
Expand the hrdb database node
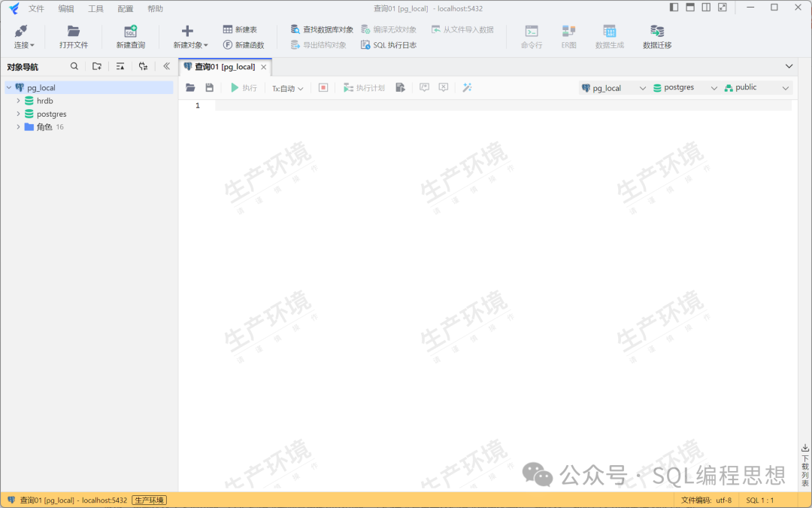pyautogui.click(x=18, y=101)
